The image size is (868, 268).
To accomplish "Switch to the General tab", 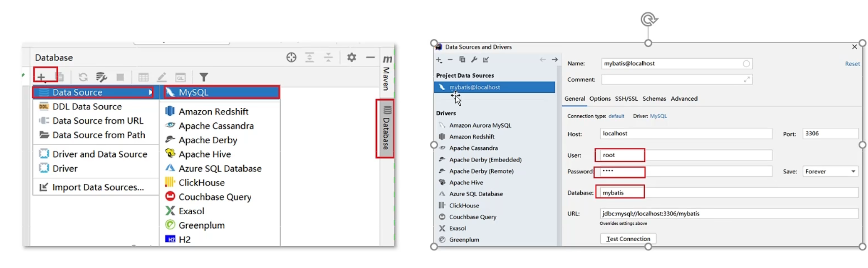I will pyautogui.click(x=574, y=99).
